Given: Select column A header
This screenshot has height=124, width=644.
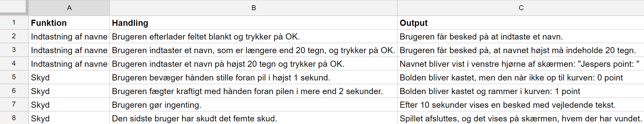Looking at the screenshot, I should tap(69, 8).
